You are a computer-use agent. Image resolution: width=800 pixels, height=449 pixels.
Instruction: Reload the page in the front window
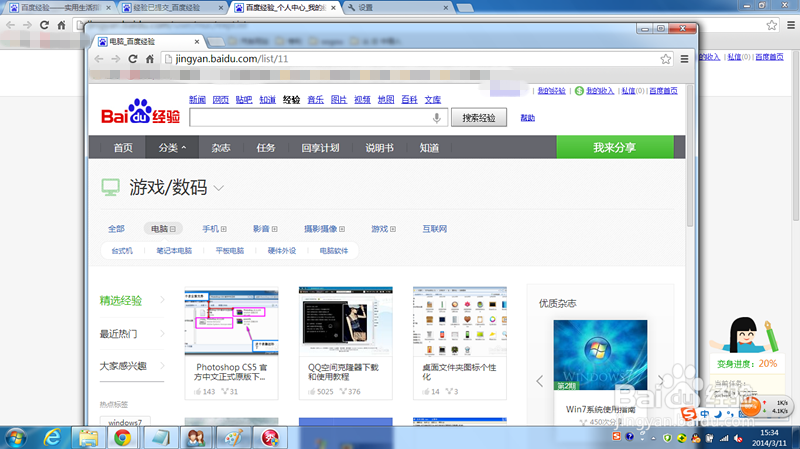click(x=133, y=59)
